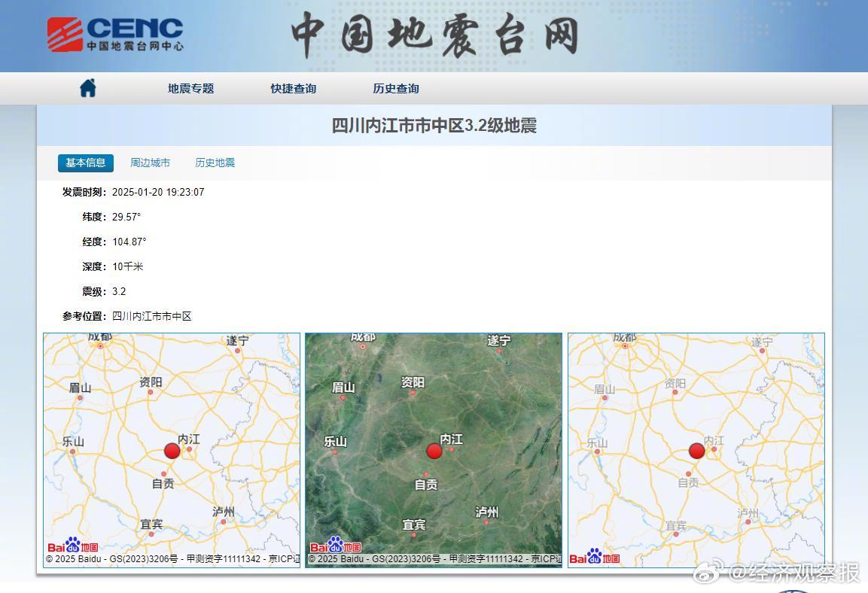868x593 pixels.
Task: Select the red epicenter marker on the right map
Action: click(x=696, y=451)
